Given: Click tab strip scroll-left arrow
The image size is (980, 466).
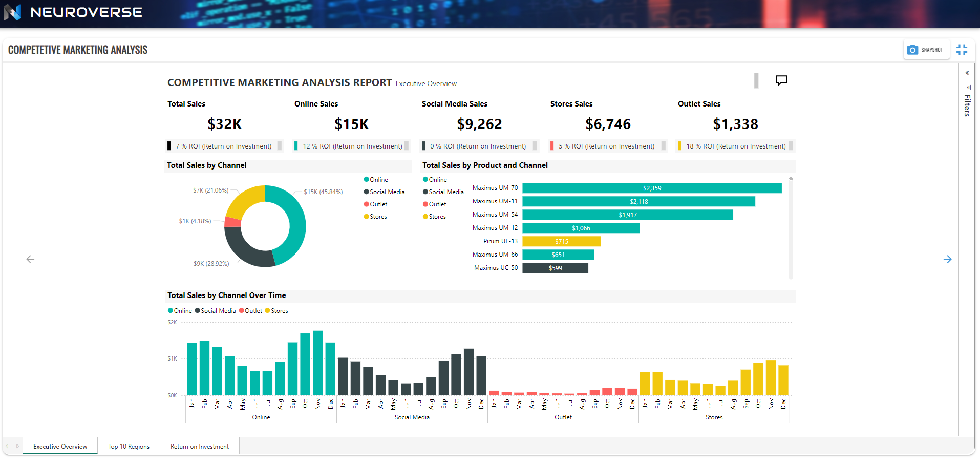Looking at the screenshot, I should pyautogui.click(x=7, y=446).
